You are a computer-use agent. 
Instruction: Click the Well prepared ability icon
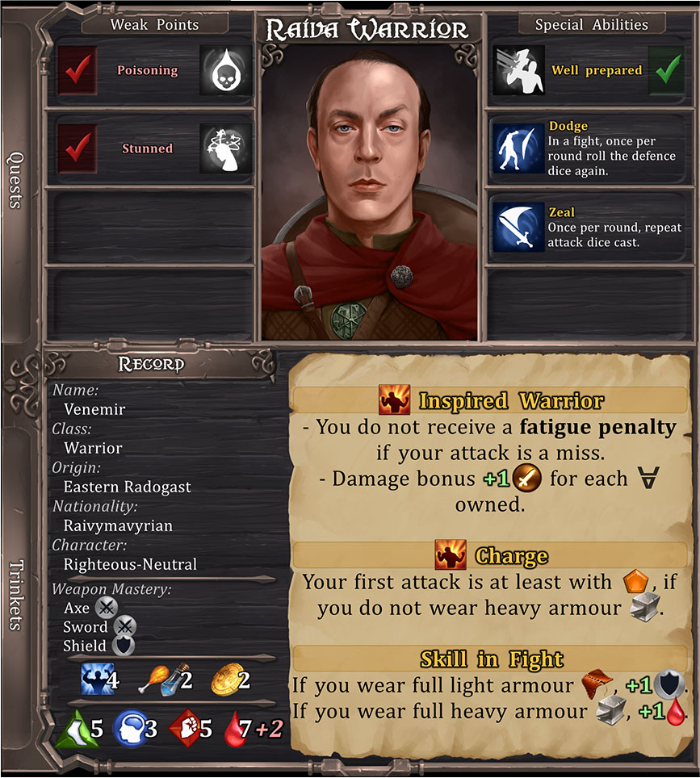pos(518,70)
